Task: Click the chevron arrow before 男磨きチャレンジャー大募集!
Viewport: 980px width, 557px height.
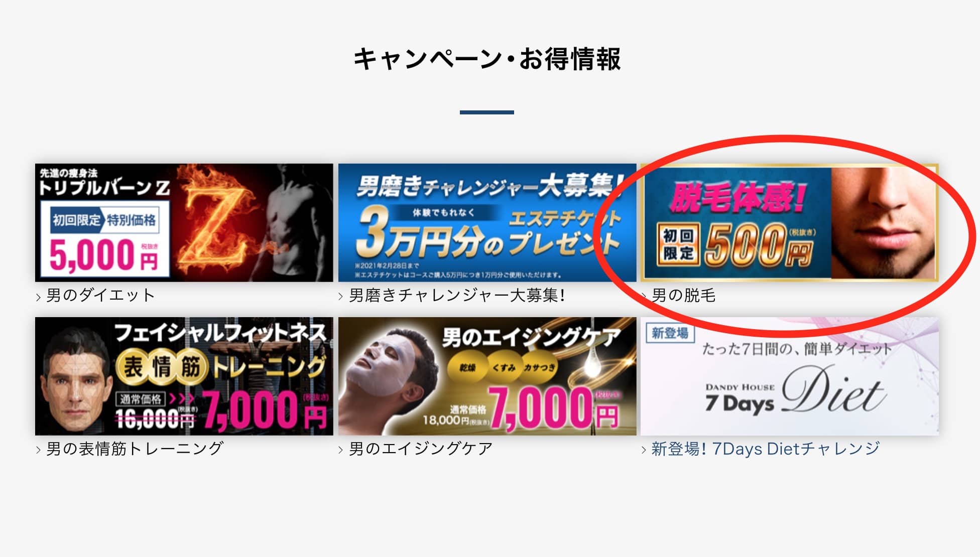Action: (x=341, y=297)
